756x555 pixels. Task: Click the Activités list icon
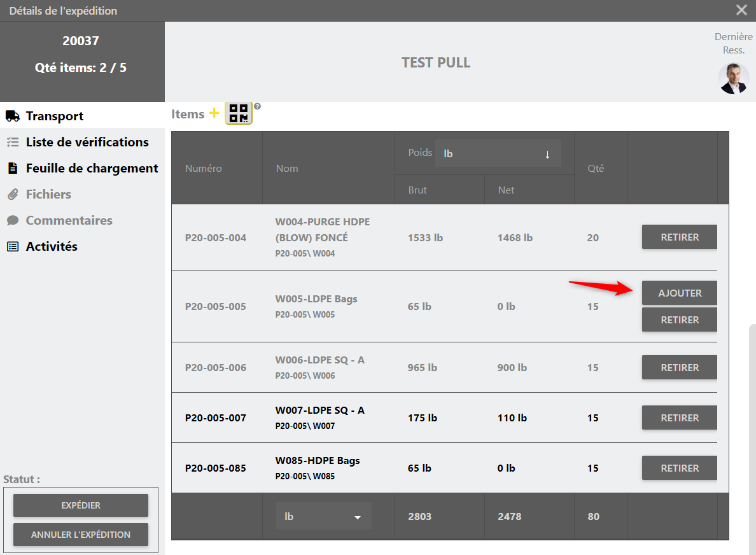point(13,246)
